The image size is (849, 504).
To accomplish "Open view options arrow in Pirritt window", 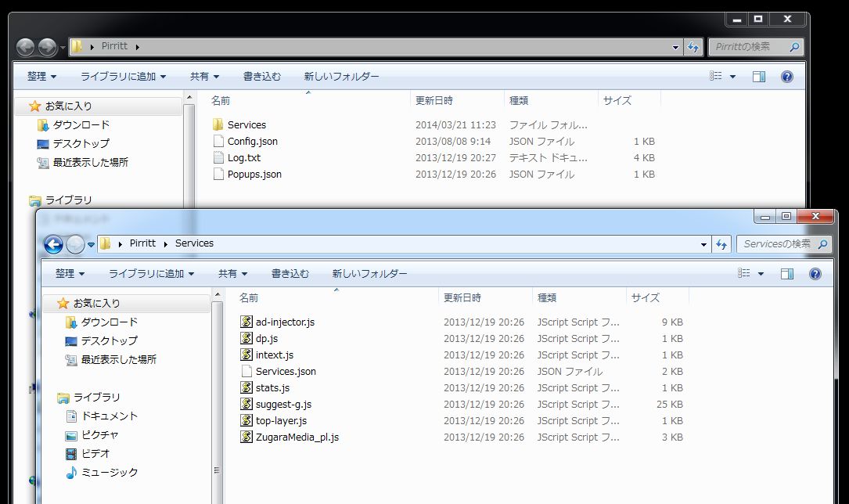I will tap(732, 77).
